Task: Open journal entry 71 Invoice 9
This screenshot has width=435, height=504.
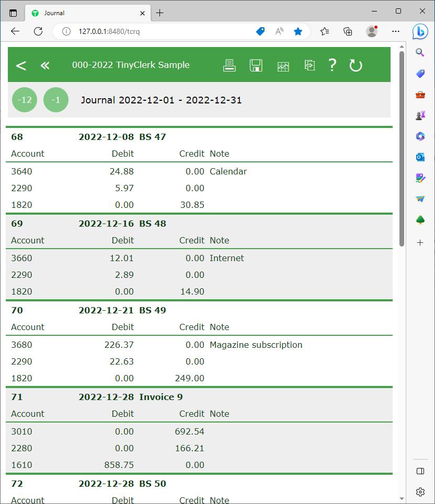Action: point(161,397)
